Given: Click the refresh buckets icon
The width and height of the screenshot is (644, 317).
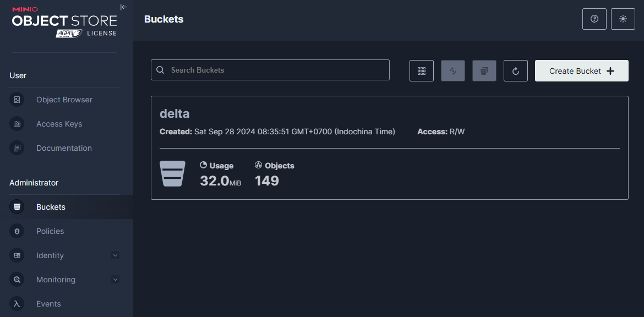Looking at the screenshot, I should [x=516, y=70].
